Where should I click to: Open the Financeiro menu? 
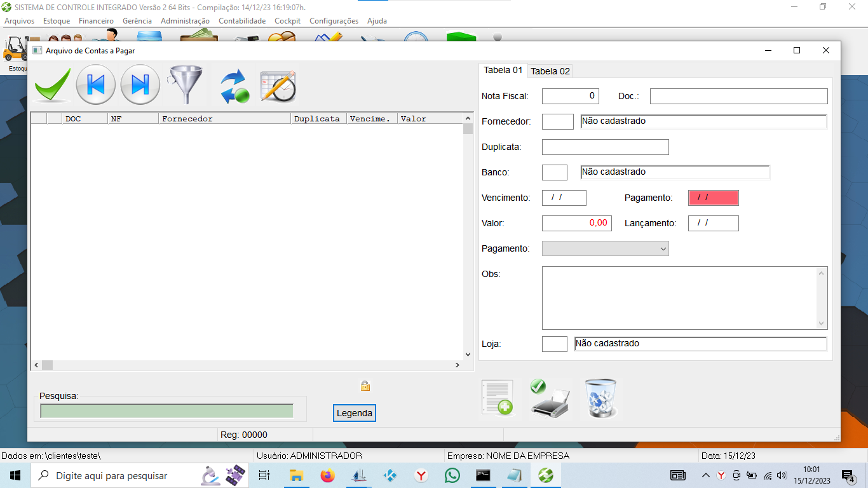pos(96,21)
